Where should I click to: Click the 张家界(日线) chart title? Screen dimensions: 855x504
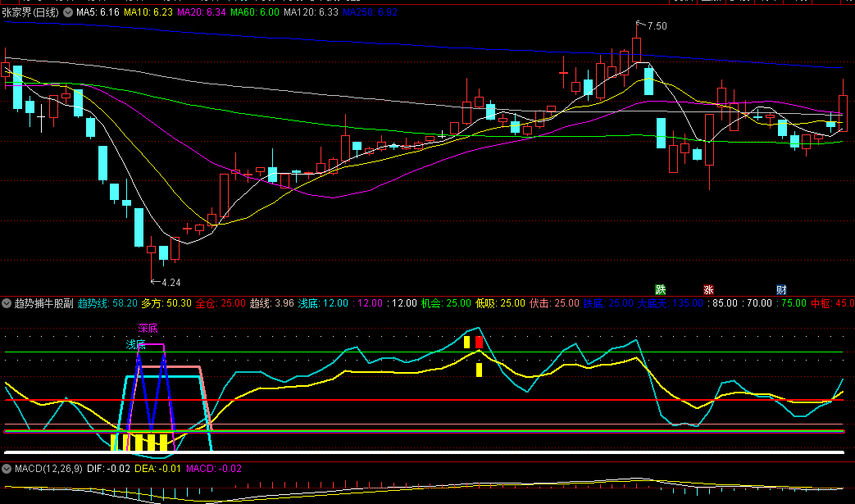click(x=30, y=12)
